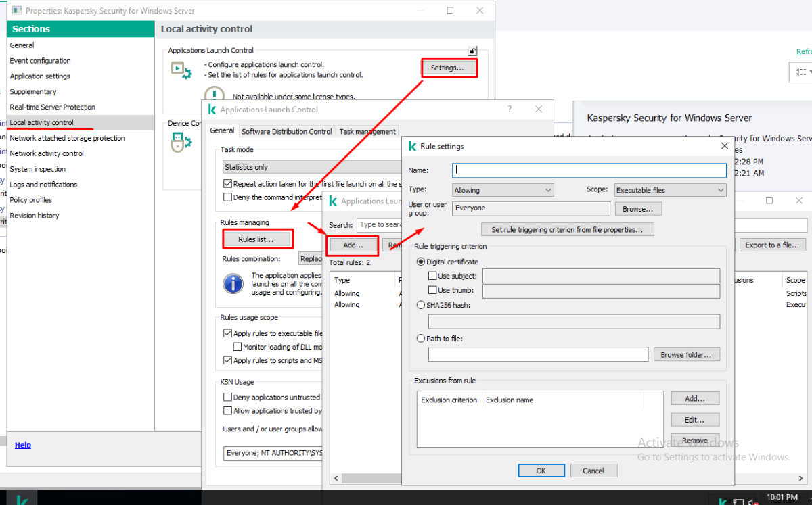
Task: Click the help question mark in Applications Launch Control
Action: click(510, 109)
